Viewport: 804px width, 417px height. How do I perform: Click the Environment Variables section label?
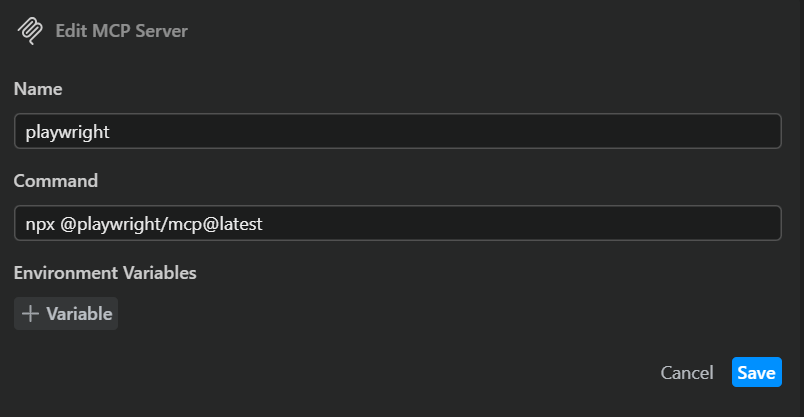(105, 273)
